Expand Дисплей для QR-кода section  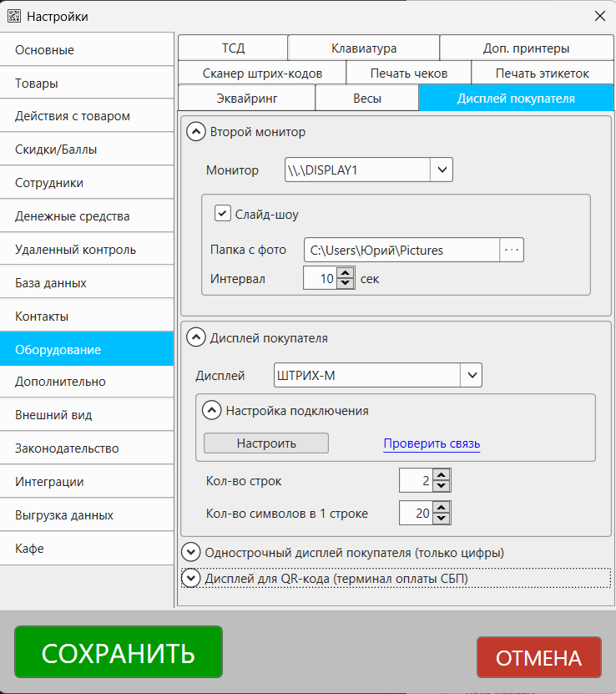coord(191,577)
